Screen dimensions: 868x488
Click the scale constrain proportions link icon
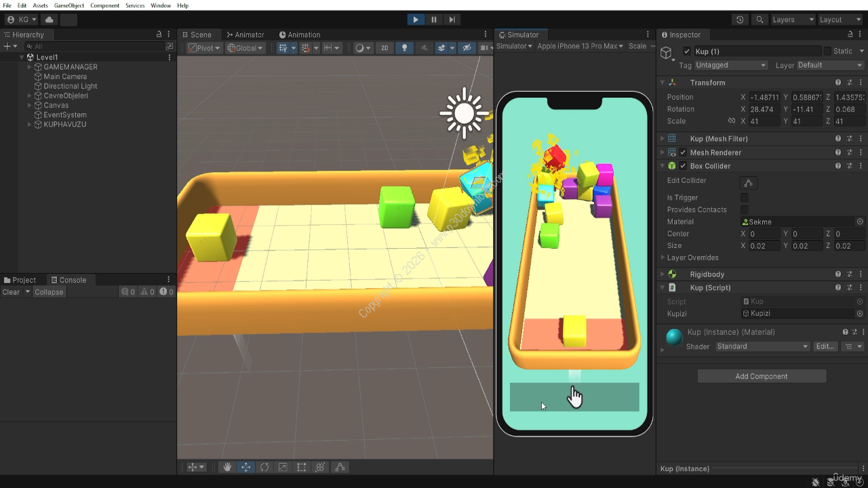click(x=731, y=121)
